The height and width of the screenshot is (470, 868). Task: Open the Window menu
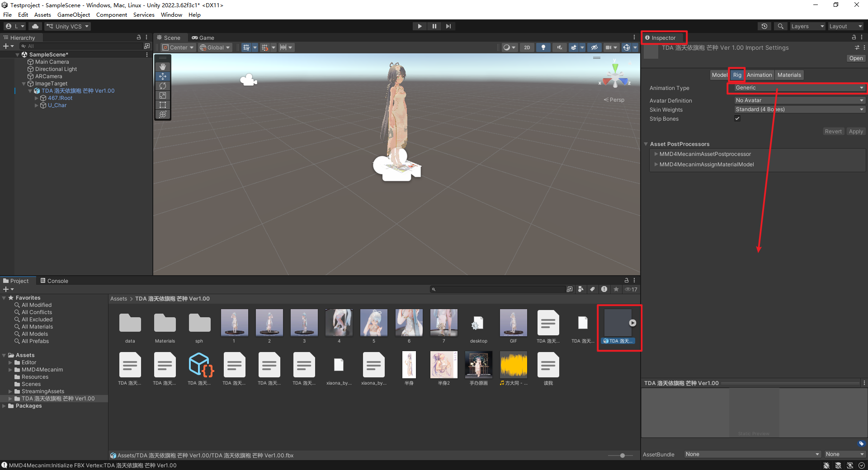pyautogui.click(x=171, y=15)
